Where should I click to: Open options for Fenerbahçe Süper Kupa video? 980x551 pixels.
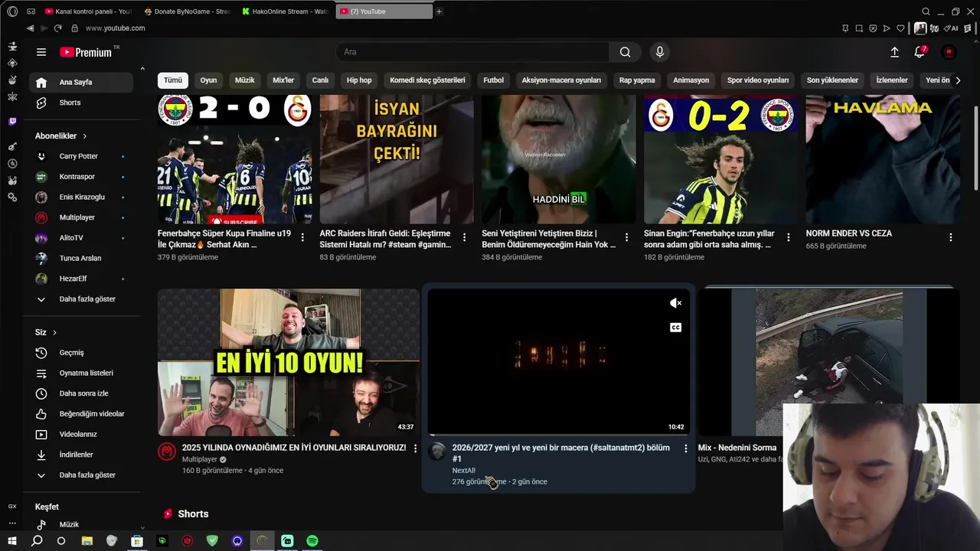pyautogui.click(x=302, y=237)
